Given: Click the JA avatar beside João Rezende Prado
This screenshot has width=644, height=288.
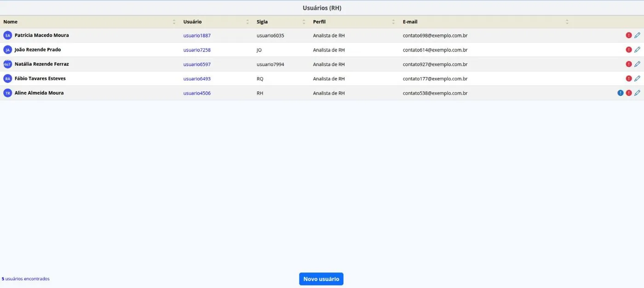Looking at the screenshot, I should (x=7, y=50).
